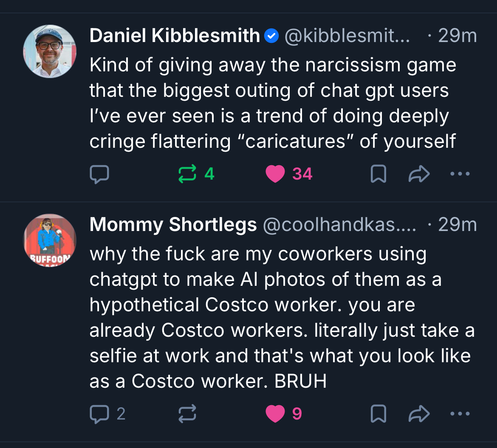Open more options on Mommy Shortlegs' post

pyautogui.click(x=460, y=414)
